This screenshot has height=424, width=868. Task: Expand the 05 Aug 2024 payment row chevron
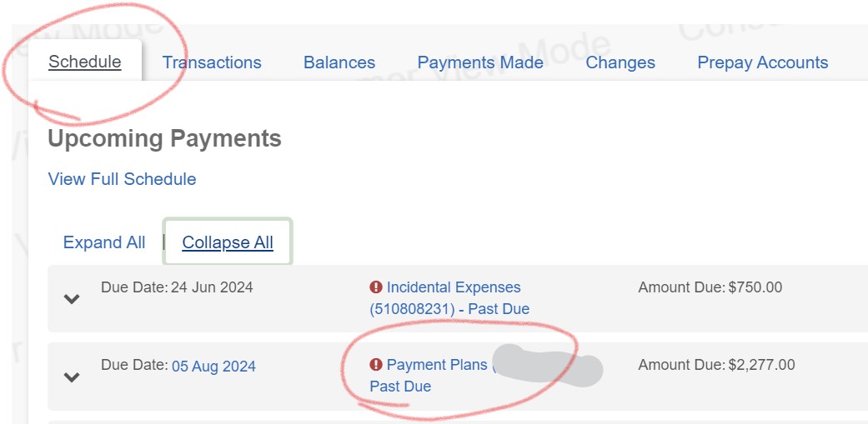[73, 377]
